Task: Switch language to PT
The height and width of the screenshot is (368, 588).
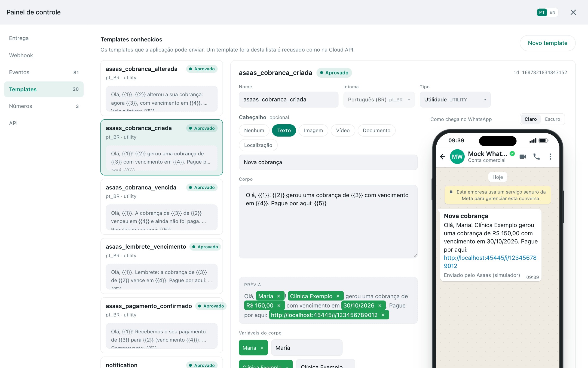Action: [542, 13]
